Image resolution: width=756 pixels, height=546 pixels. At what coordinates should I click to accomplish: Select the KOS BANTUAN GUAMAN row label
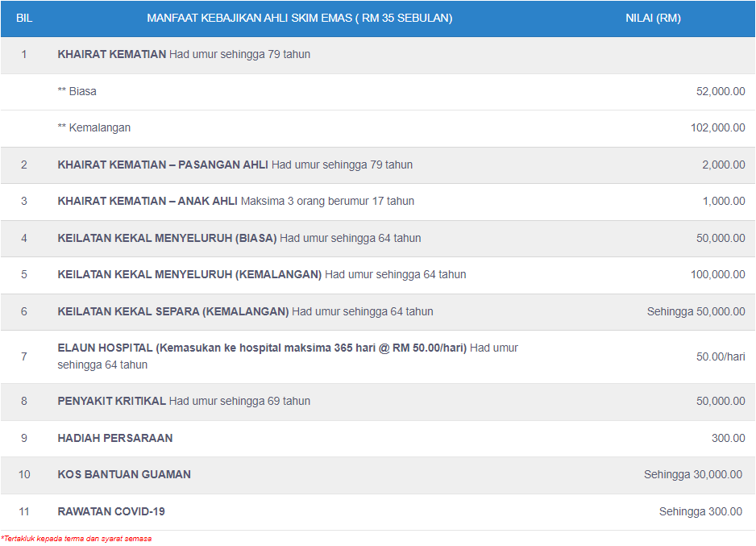[x=124, y=474]
